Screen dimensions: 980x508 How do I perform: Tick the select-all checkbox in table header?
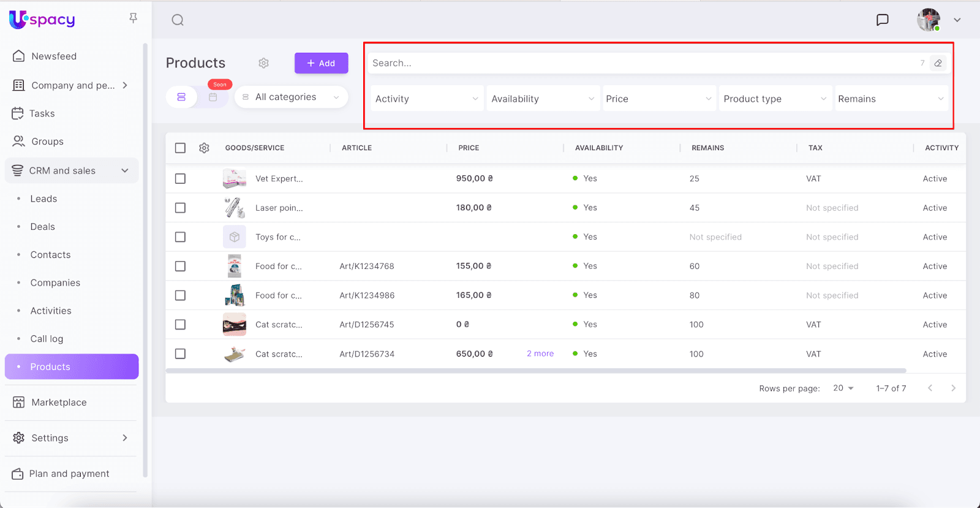click(180, 148)
